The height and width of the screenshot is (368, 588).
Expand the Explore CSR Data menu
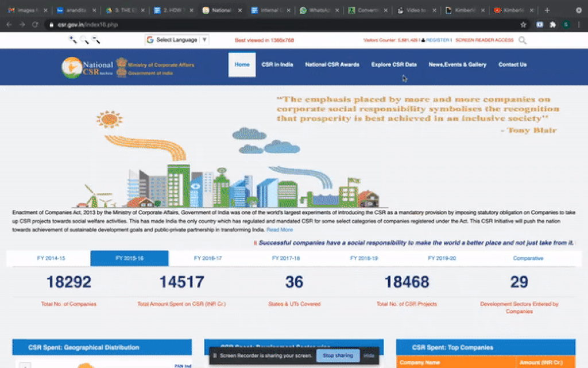394,64
